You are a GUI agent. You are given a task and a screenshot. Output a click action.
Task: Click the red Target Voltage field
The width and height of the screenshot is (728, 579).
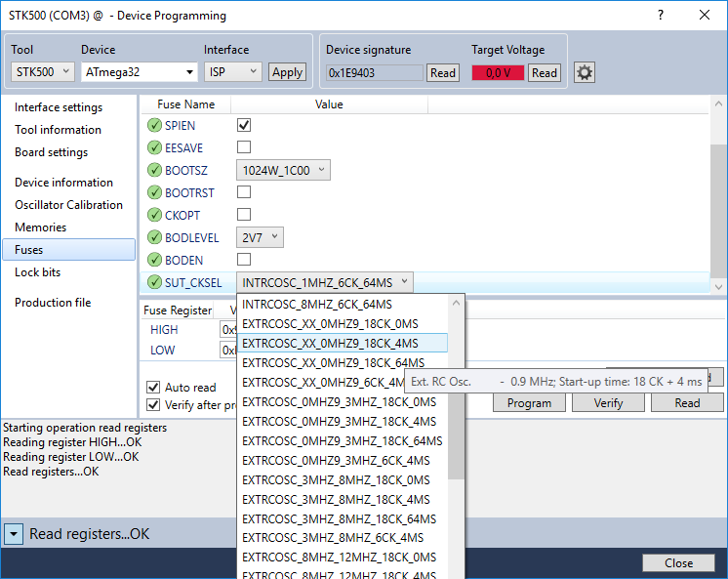(497, 72)
